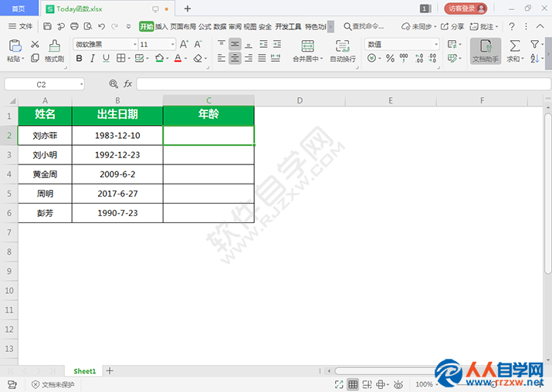Expand the Paste options arrow
This screenshot has height=392, width=552.
(23, 59)
